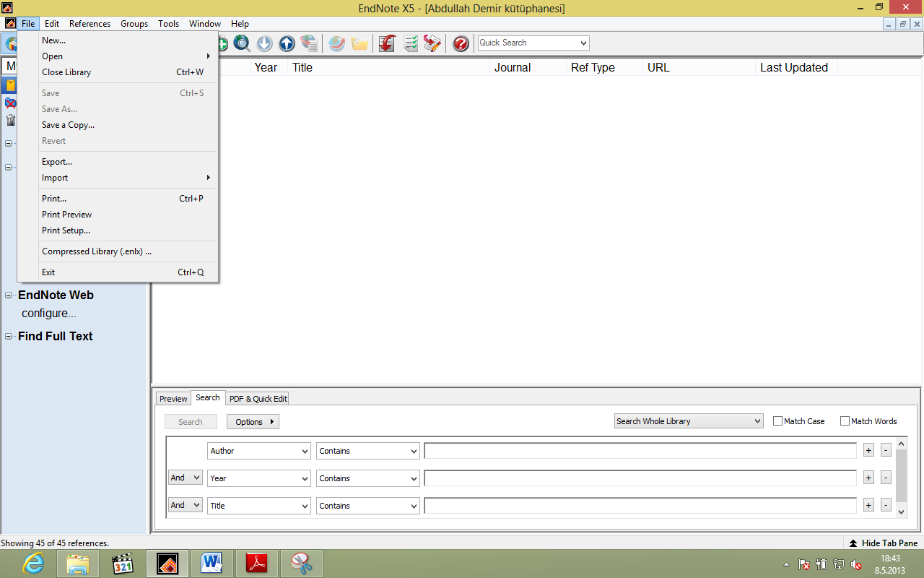
Task: Switch to PDF & Quick Edit tab
Action: click(258, 399)
